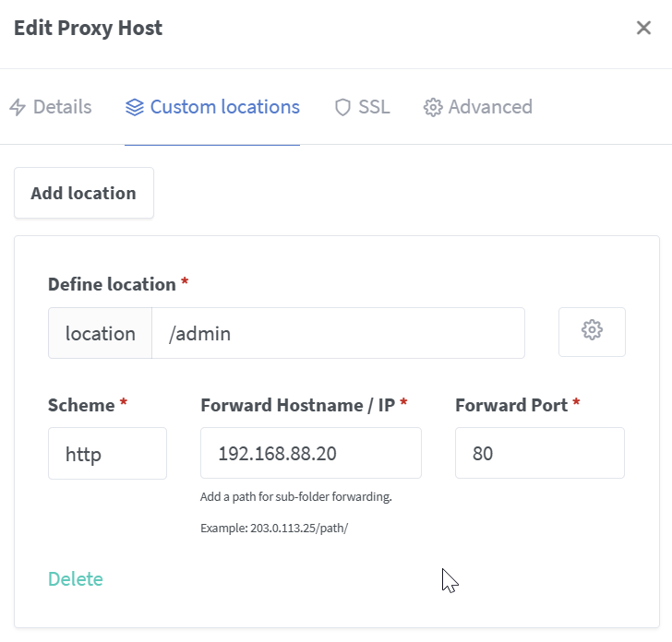Close the Edit Proxy Host dialog

click(644, 28)
